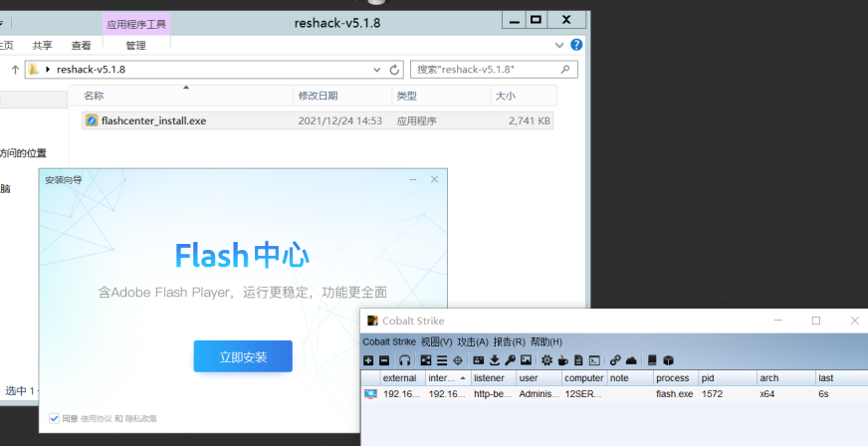
Task: Click the headphones Listeners icon in Cobalt Strike
Action: point(405,359)
